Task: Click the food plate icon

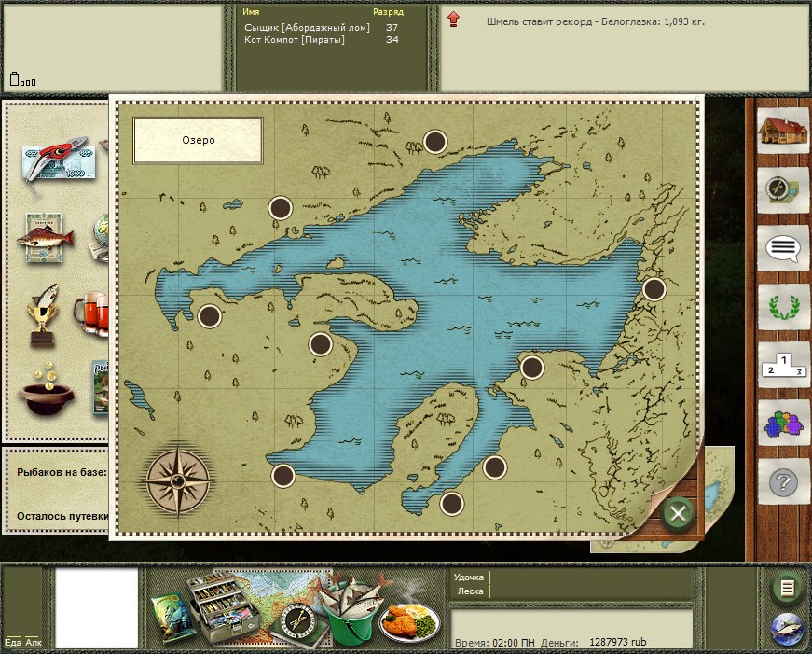Action: coord(410,619)
